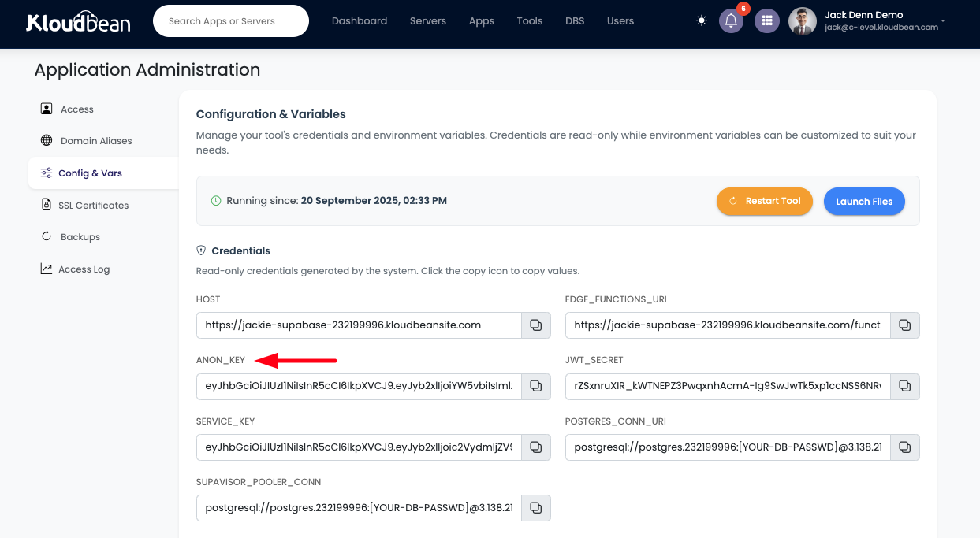The height and width of the screenshot is (538, 980).
Task: Click the user profile avatar
Action: (802, 21)
